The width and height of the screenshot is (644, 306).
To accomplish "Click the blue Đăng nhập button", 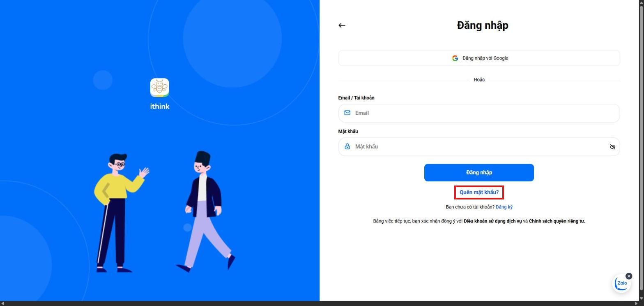I will [x=479, y=172].
